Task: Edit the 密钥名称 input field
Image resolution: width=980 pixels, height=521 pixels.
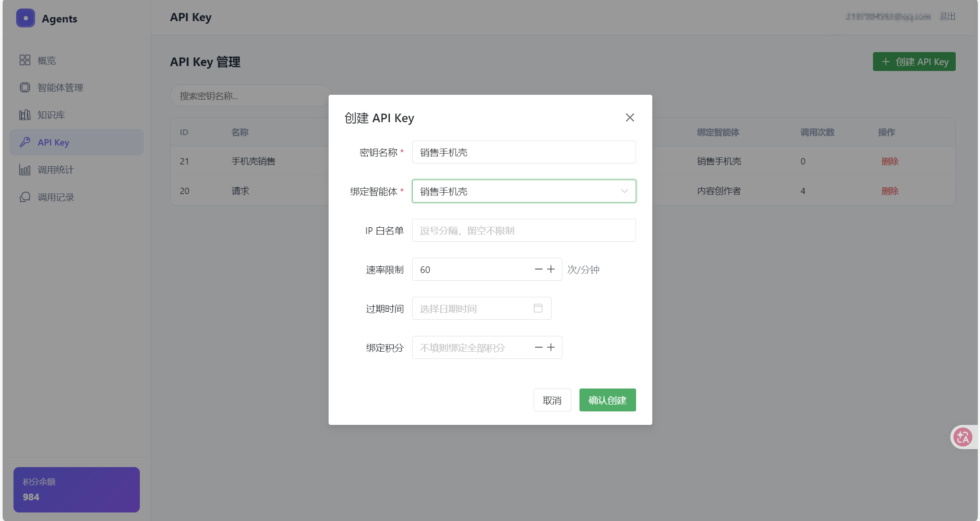Action: tap(524, 152)
